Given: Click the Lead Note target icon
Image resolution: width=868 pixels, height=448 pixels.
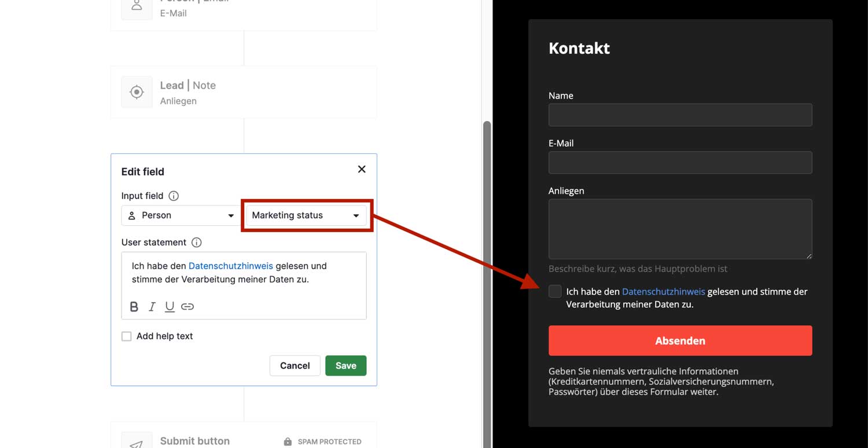Looking at the screenshot, I should pyautogui.click(x=137, y=92).
